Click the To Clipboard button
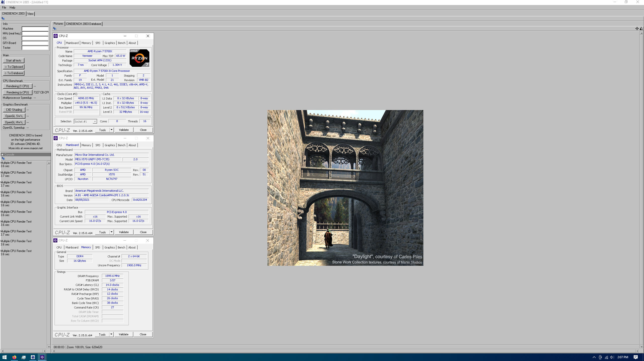Viewport: 644px width, 361px height. (x=14, y=67)
